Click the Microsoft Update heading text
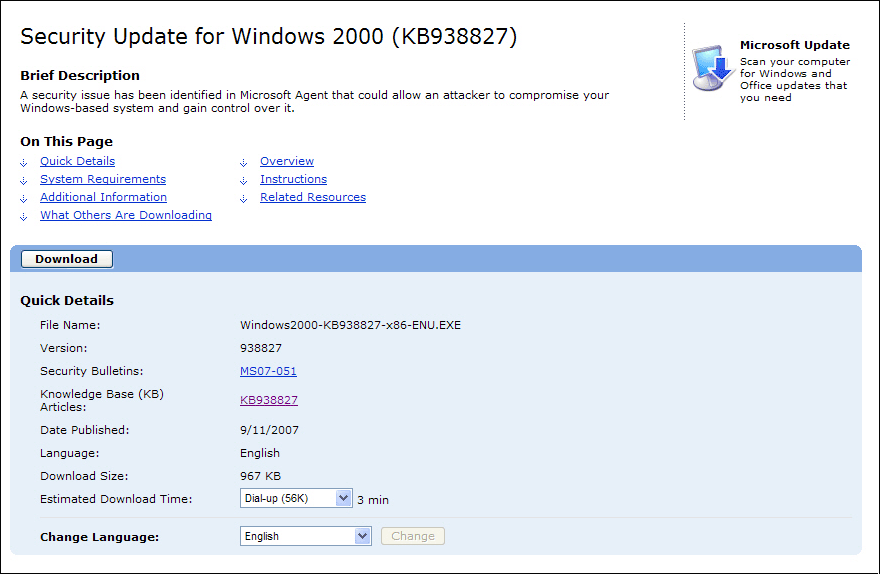The height and width of the screenshot is (574, 880). (x=794, y=45)
